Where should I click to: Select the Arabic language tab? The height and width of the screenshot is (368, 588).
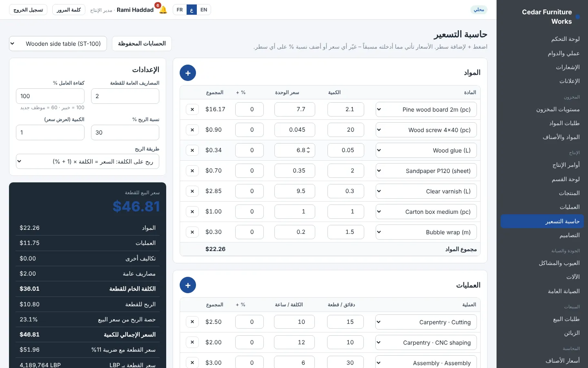(x=192, y=10)
